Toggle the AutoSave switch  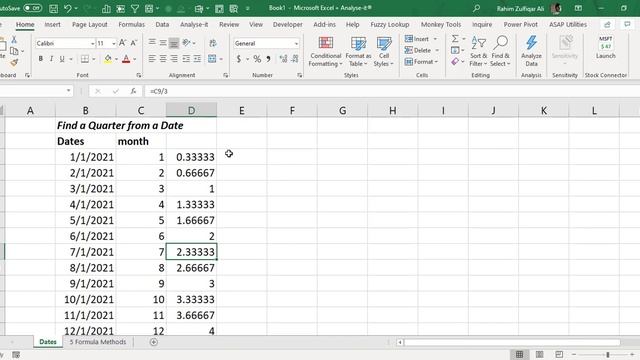(x=32, y=8)
